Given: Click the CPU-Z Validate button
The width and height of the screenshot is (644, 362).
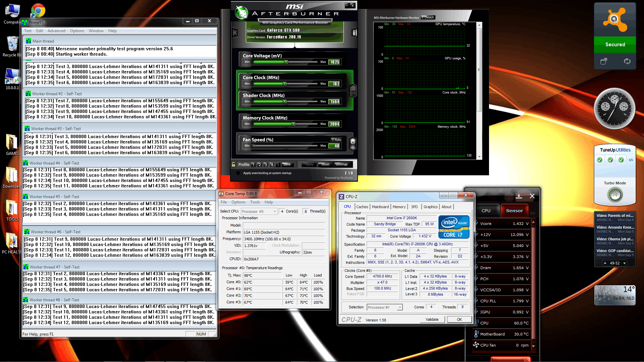Looking at the screenshot, I should tap(432, 319).
